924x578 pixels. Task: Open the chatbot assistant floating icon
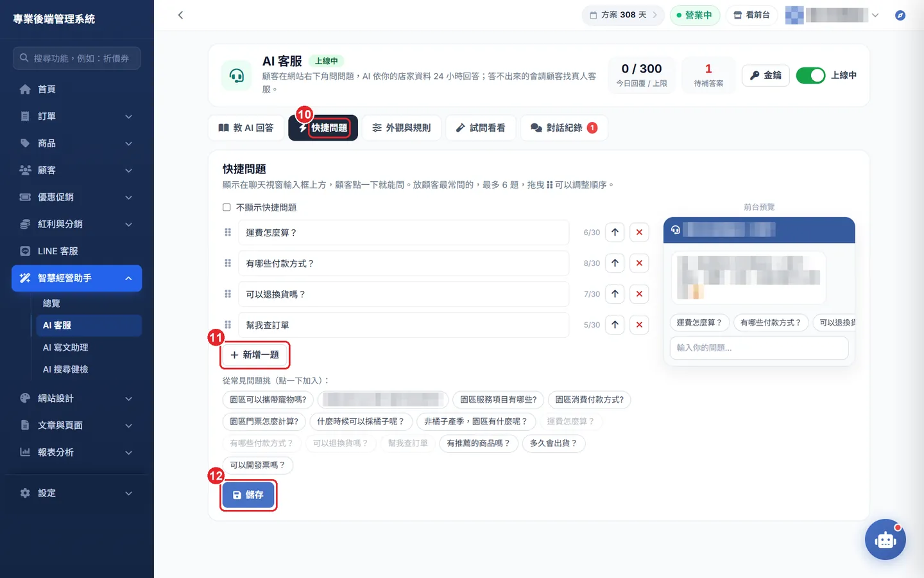point(886,539)
